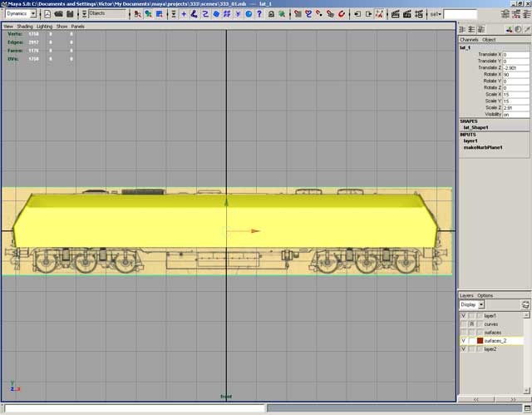
Task: Click the create new layer icon
Action: [525, 305]
